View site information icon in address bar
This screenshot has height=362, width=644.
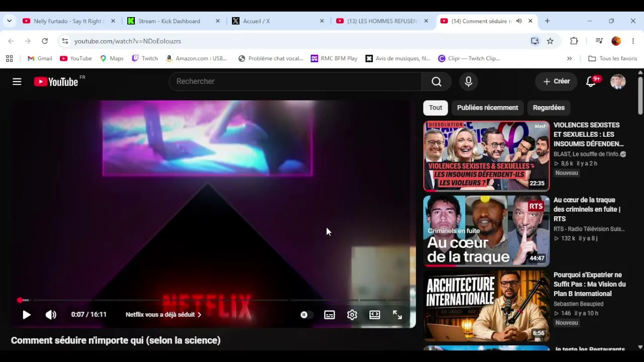65,41
